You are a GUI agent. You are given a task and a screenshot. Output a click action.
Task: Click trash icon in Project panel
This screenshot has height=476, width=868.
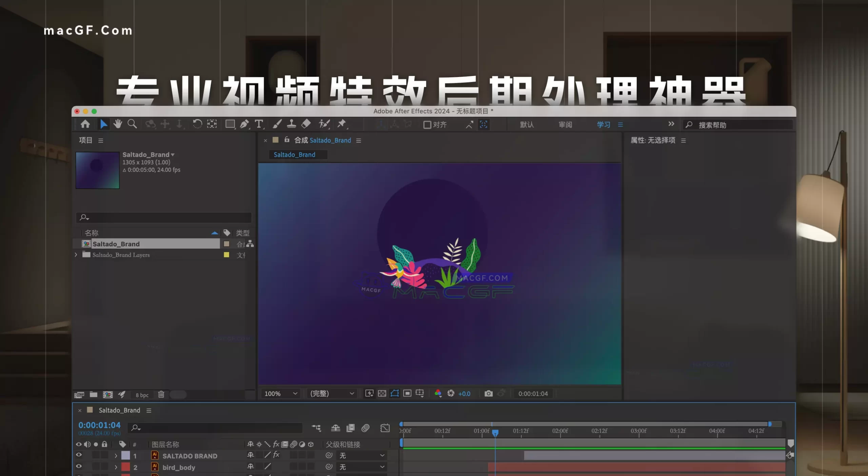click(x=161, y=395)
